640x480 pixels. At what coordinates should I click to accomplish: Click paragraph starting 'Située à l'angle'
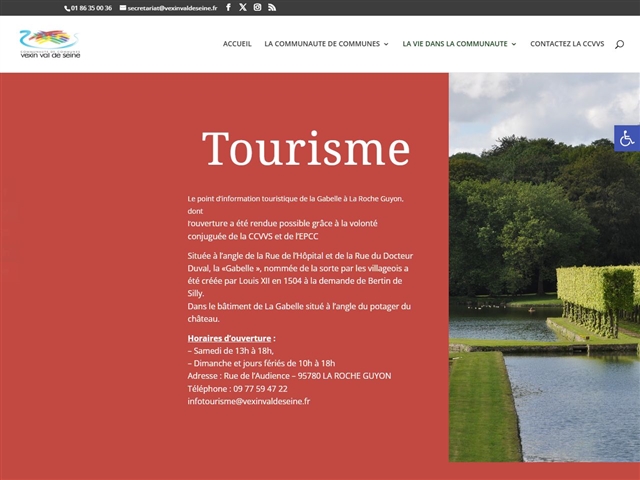click(x=300, y=274)
